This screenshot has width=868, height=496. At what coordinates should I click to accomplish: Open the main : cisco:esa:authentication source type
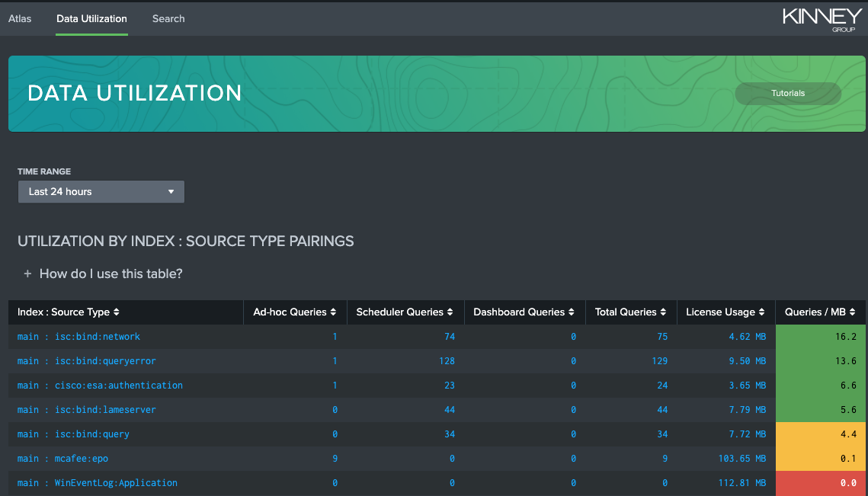[x=99, y=385]
